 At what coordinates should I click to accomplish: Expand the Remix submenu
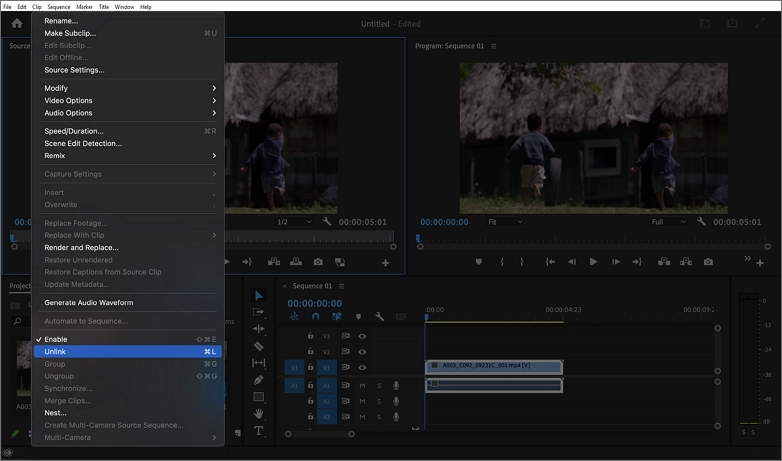coord(129,156)
